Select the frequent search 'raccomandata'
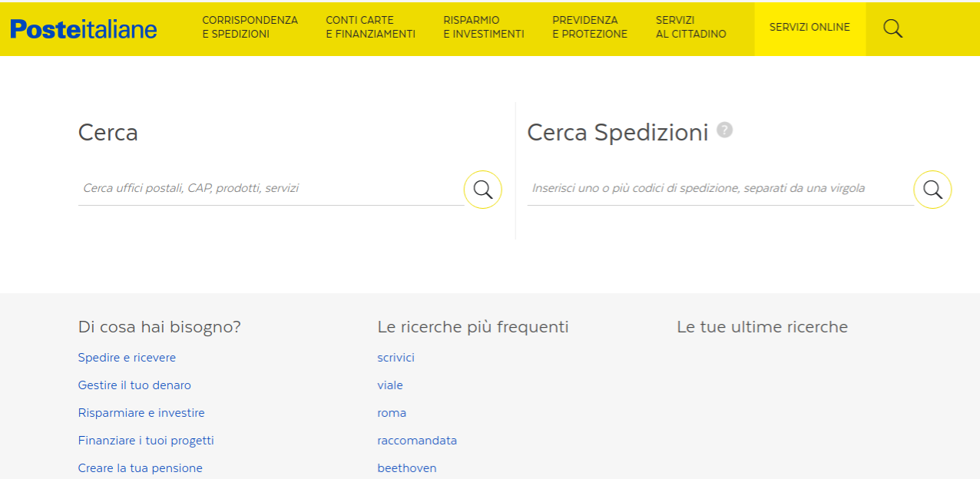Screen dimensions: 980x479 tap(417, 440)
